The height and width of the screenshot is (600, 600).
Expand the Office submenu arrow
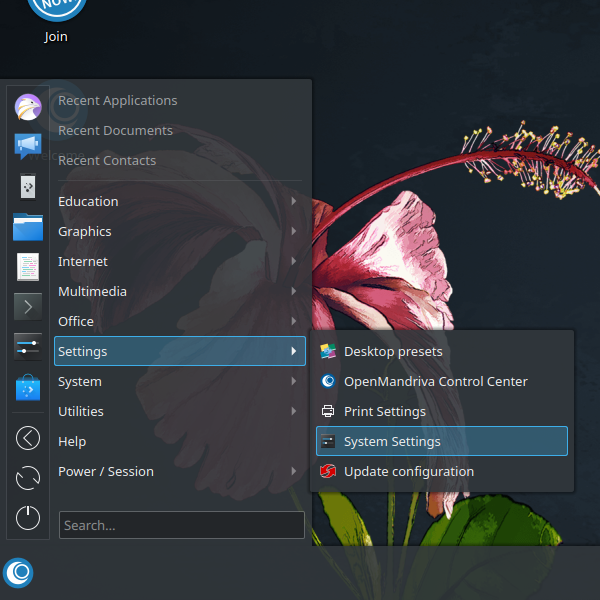pyautogui.click(x=293, y=321)
